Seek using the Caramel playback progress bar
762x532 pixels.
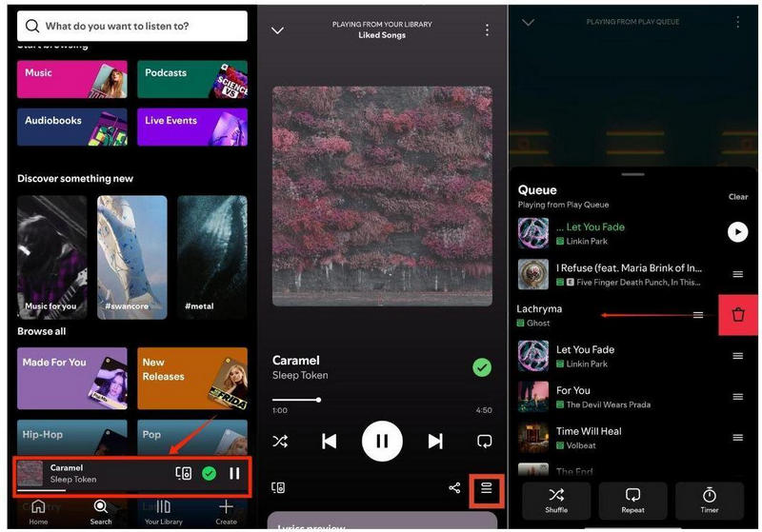[x=382, y=400]
